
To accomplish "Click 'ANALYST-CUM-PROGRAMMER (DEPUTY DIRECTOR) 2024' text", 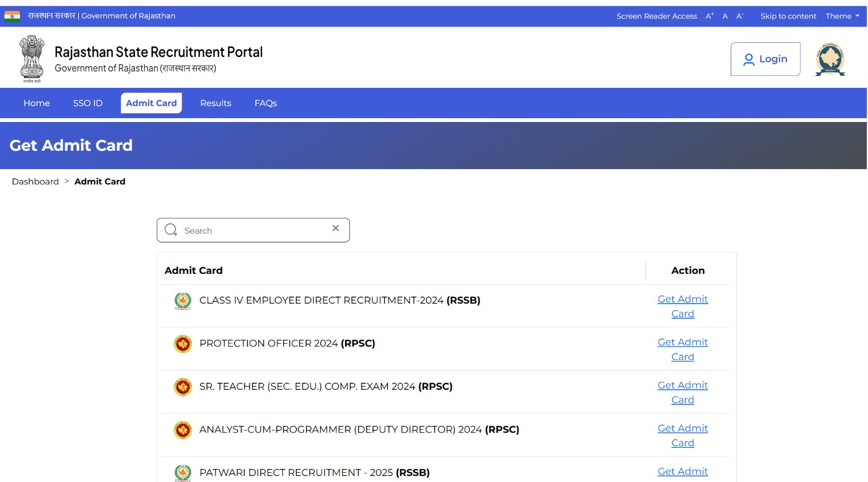I will [340, 429].
